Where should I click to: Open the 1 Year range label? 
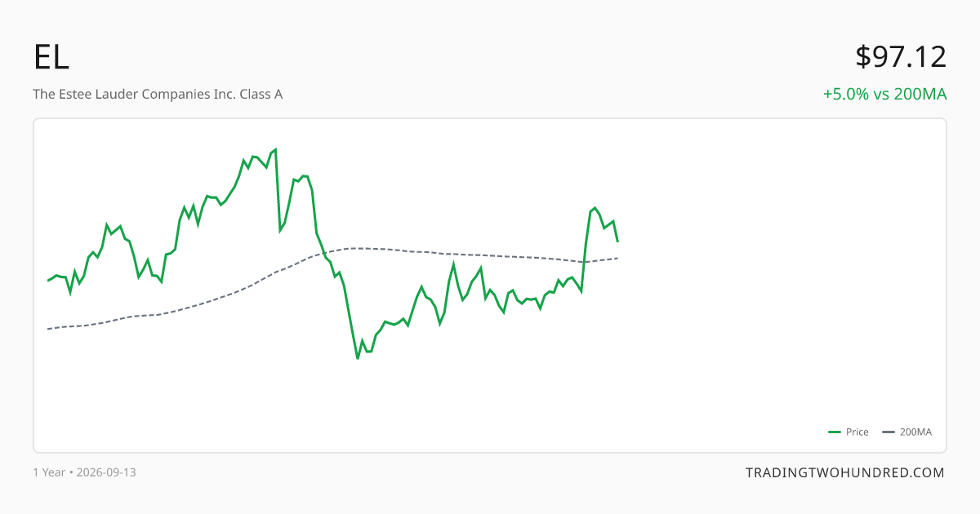(49, 472)
